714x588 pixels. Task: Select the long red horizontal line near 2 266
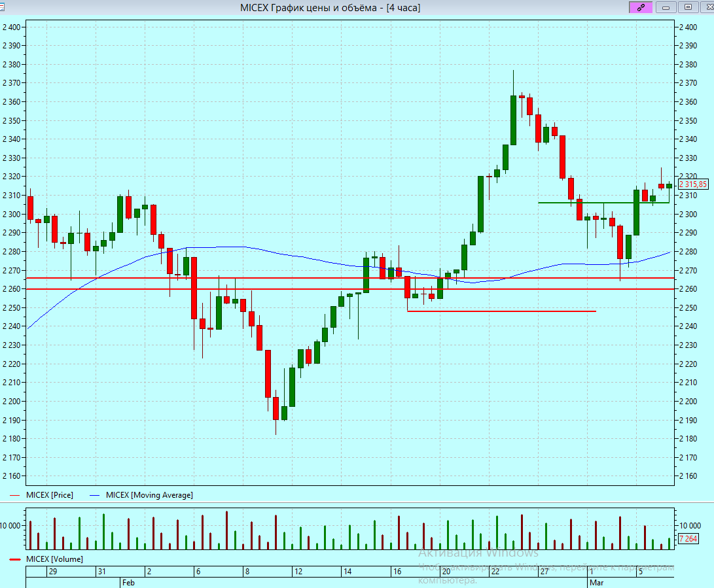[350, 278]
